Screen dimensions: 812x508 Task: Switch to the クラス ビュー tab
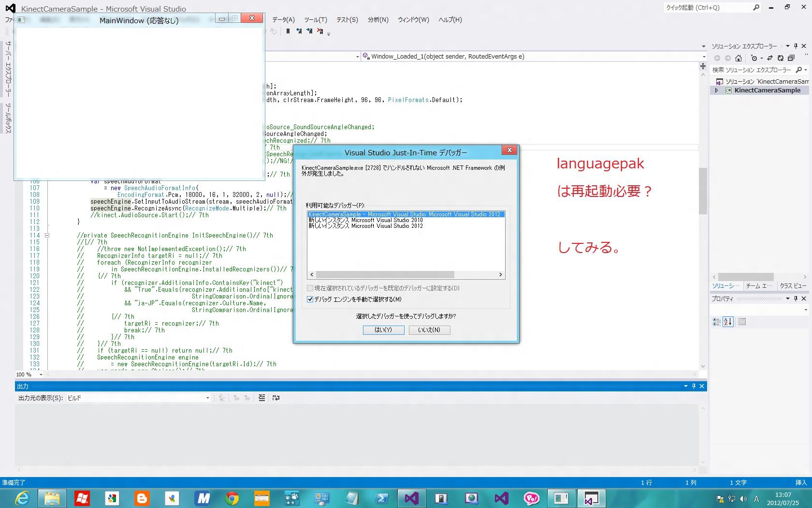coord(793,286)
